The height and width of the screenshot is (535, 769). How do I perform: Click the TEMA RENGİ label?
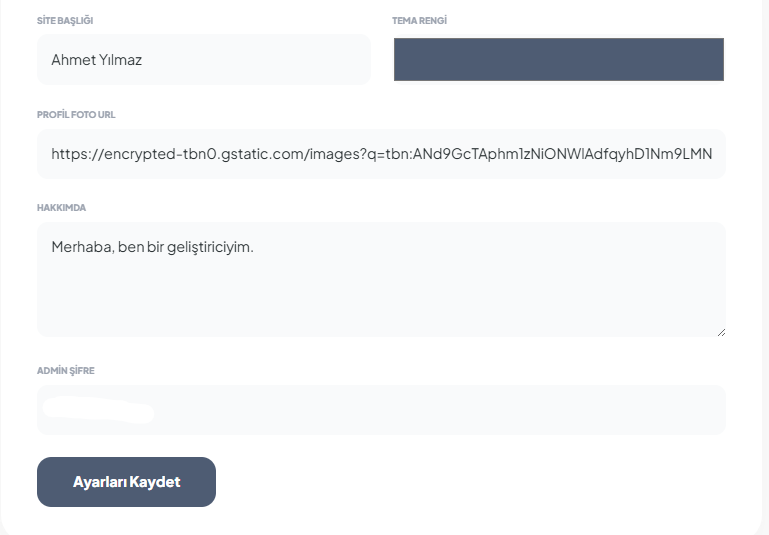pos(419,21)
